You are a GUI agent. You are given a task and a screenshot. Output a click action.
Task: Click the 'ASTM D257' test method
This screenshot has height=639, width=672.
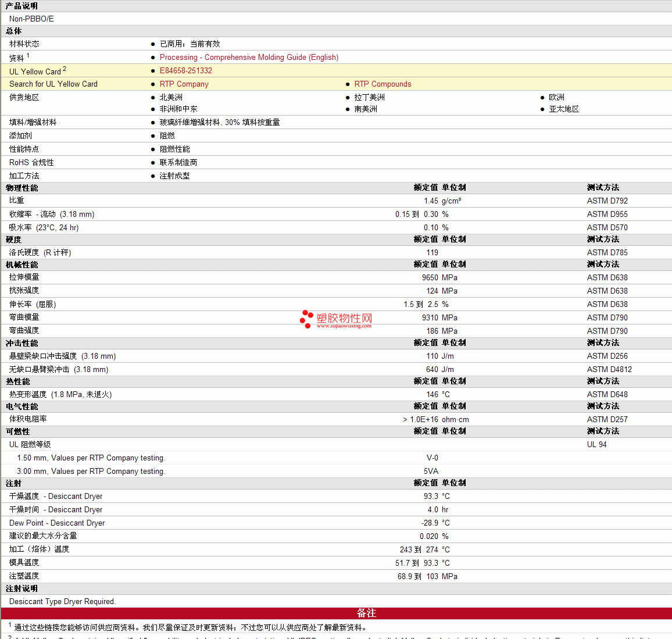607,419
